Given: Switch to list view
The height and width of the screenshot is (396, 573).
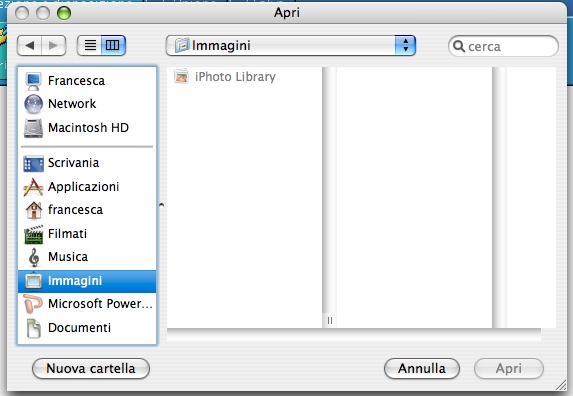Looking at the screenshot, I should tap(90, 45).
